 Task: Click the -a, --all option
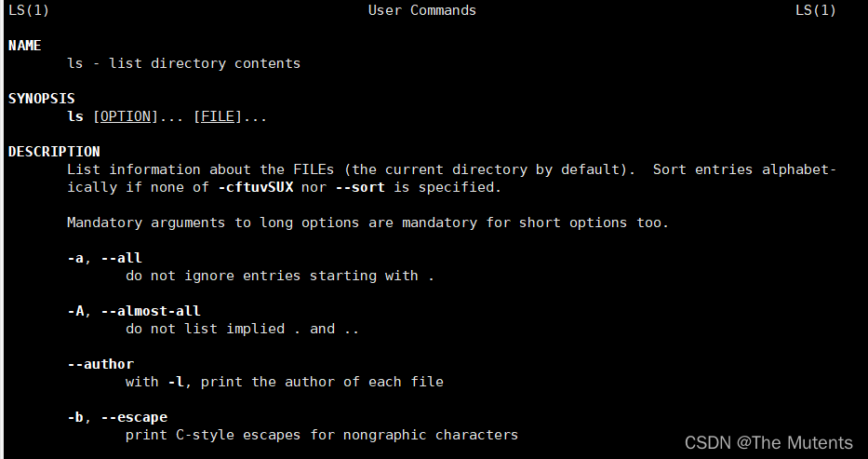[x=104, y=258]
